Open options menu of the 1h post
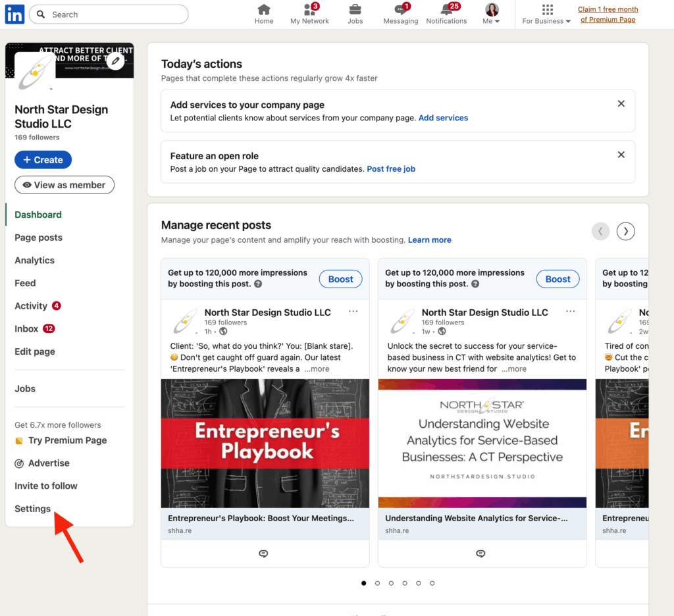Viewport: 674px width, 616px height. point(353,311)
